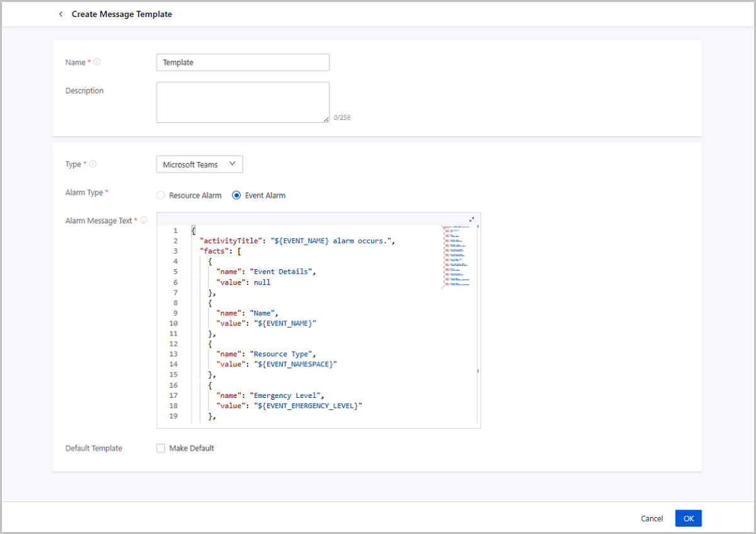Go back using the left chevron arrow
The image size is (756, 534).
(60, 14)
